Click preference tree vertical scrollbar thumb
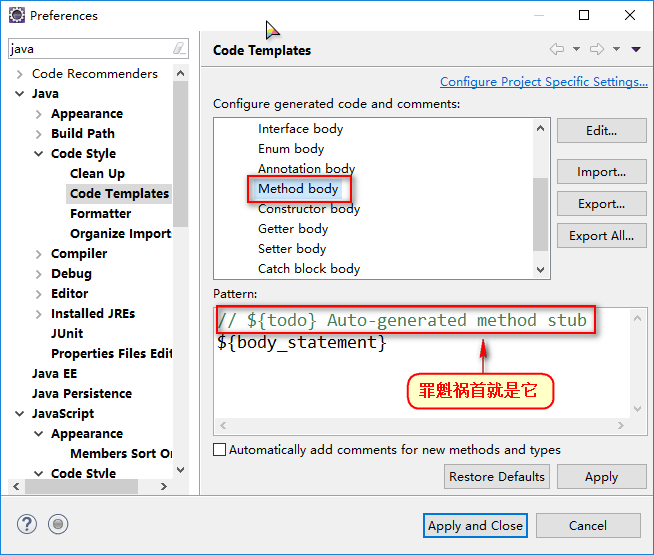This screenshot has width=654, height=555. pyautogui.click(x=180, y=154)
